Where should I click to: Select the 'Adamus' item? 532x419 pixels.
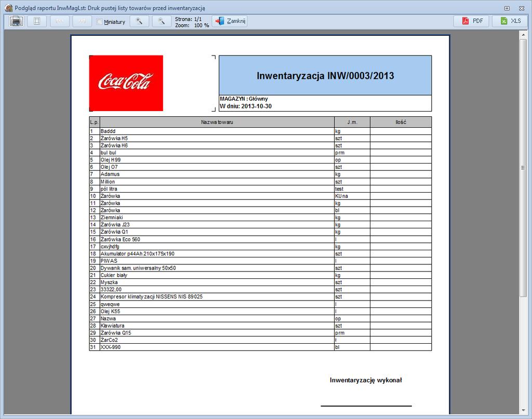[110, 174]
